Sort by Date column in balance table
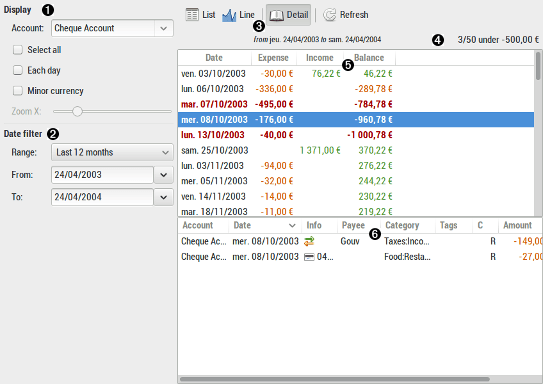Screen dimensions: 545x384 pyautogui.click(x=214, y=58)
